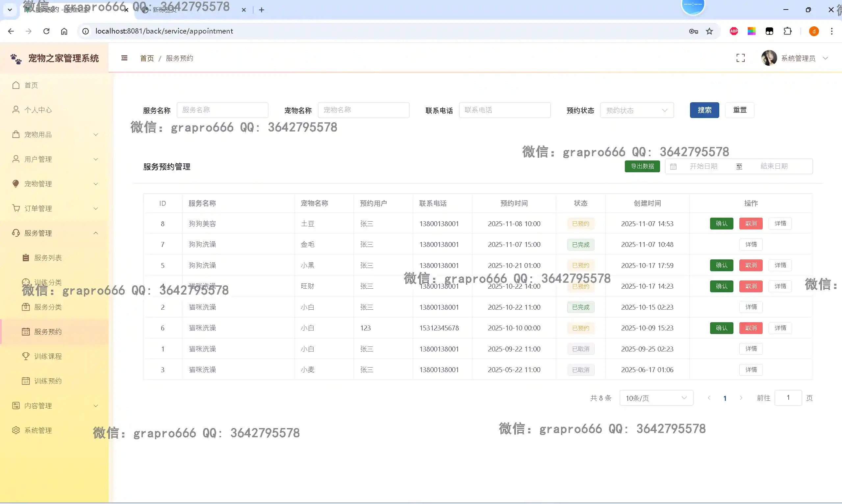
Task: Open the 10条/页 page size dropdown
Action: click(x=656, y=398)
